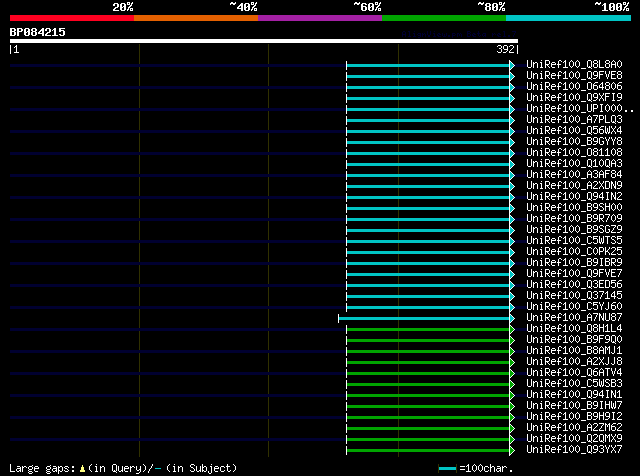Click the green ~80% identity legend segment
The height and width of the screenshot is (476, 640).
(x=444, y=18)
